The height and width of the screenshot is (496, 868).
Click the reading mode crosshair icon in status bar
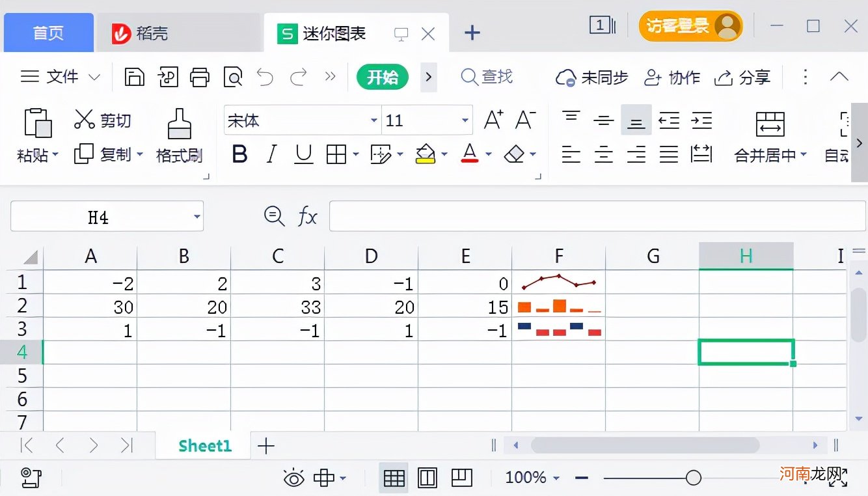pyautogui.click(x=323, y=478)
